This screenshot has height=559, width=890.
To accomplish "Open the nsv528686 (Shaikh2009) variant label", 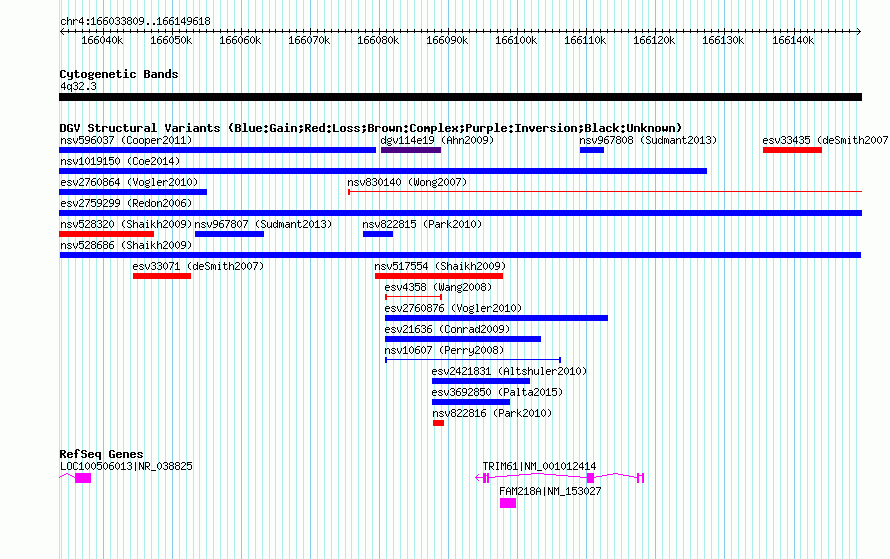I will pyautogui.click(x=126, y=245).
